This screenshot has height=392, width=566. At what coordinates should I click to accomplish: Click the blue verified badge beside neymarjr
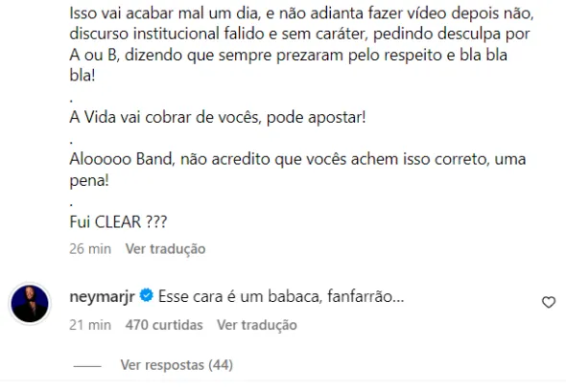pos(147,295)
